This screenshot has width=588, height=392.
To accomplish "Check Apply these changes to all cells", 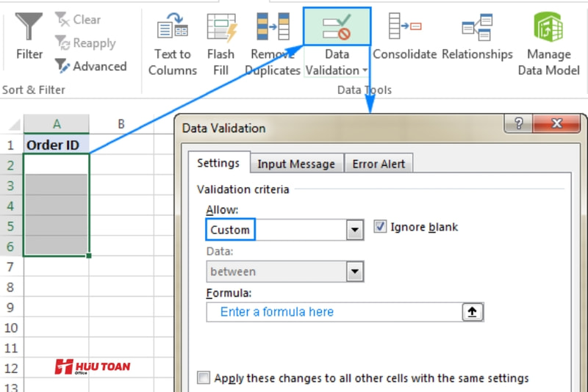I will click(x=204, y=377).
